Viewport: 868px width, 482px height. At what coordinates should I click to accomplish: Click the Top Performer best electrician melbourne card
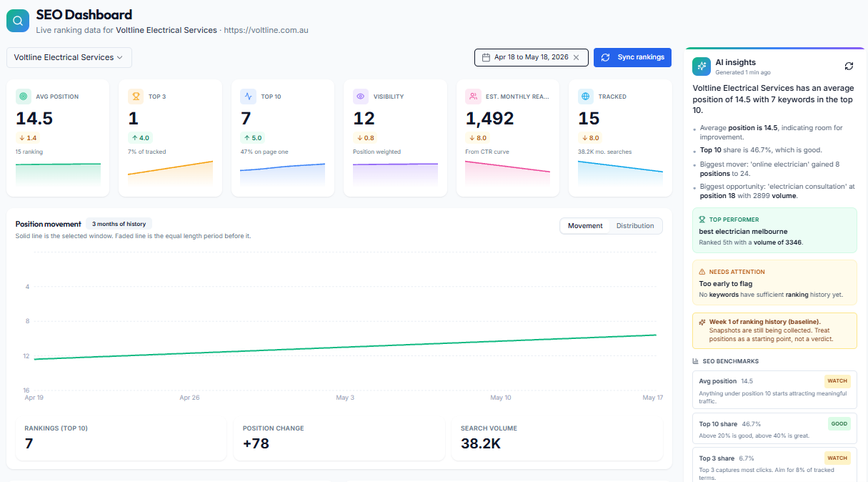774,230
